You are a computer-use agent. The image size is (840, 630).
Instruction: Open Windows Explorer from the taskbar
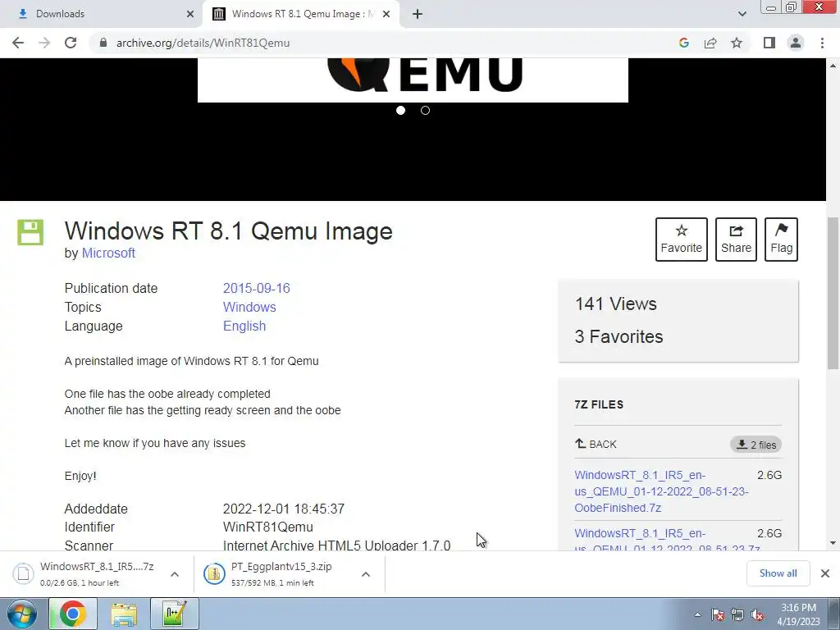tap(124, 614)
